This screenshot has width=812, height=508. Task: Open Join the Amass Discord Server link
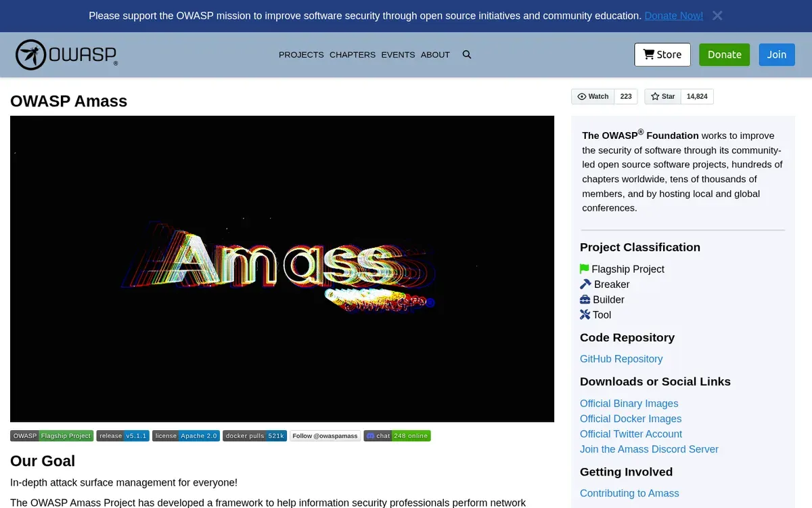[x=649, y=449]
